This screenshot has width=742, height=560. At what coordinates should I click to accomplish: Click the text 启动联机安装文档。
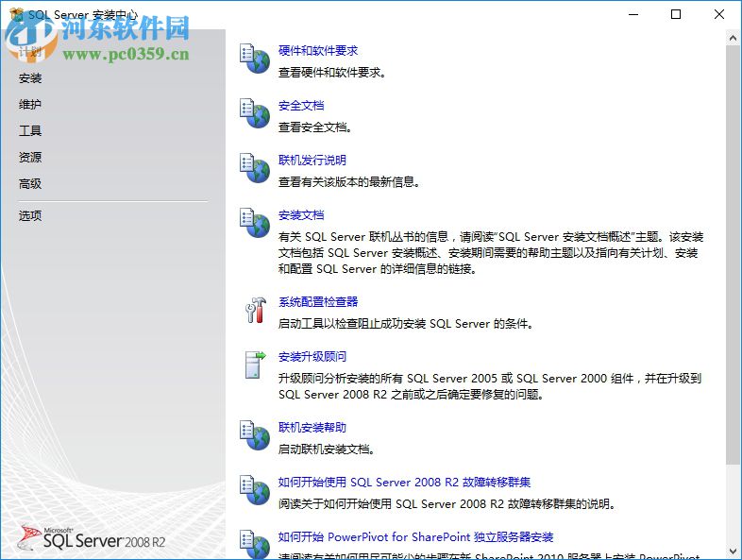[x=327, y=450]
